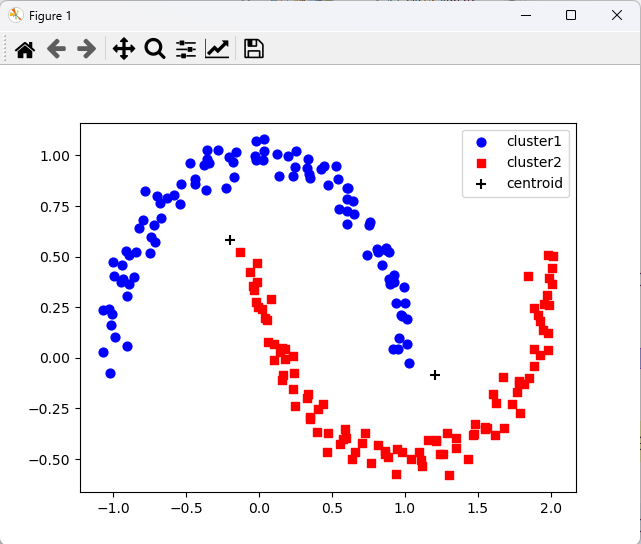Go back to previous view arrow
641x544 pixels.
tap(56, 49)
